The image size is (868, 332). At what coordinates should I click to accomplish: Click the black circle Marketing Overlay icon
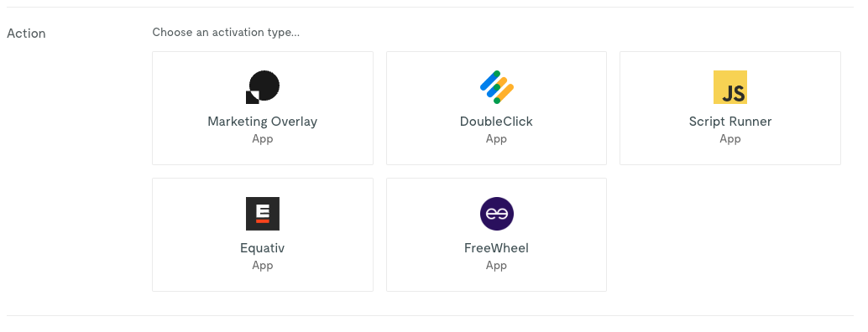click(263, 86)
